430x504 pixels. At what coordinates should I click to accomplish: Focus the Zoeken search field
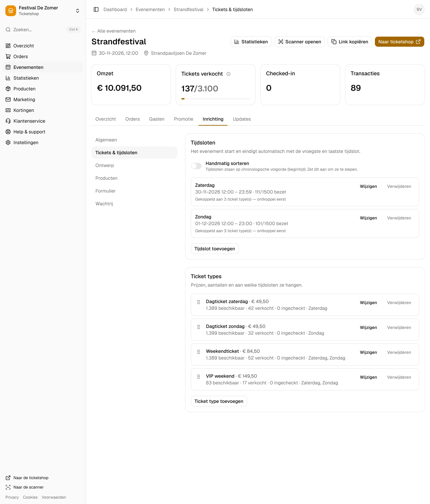click(x=43, y=30)
